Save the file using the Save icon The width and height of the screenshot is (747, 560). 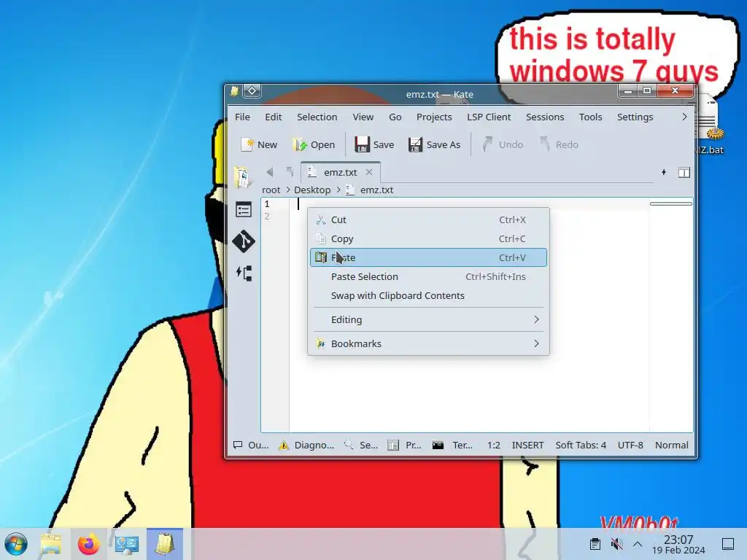pyautogui.click(x=374, y=144)
